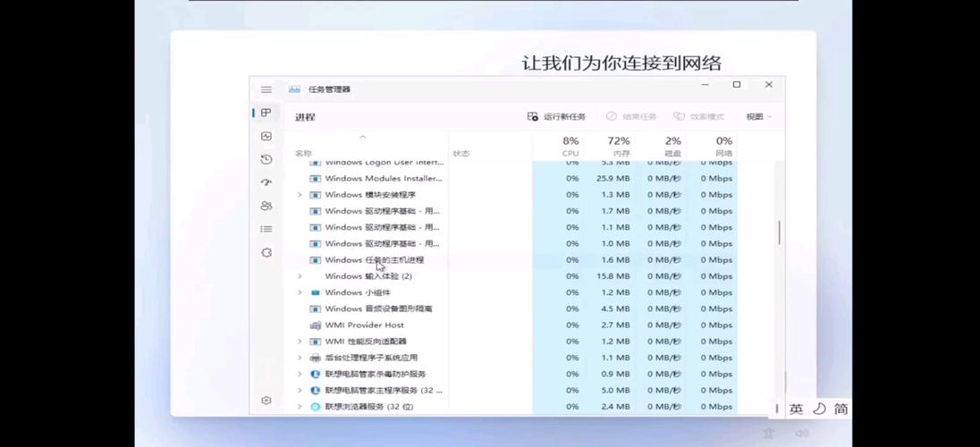
Task: Click the 2.7 MB memory value
Action: pyautogui.click(x=615, y=325)
